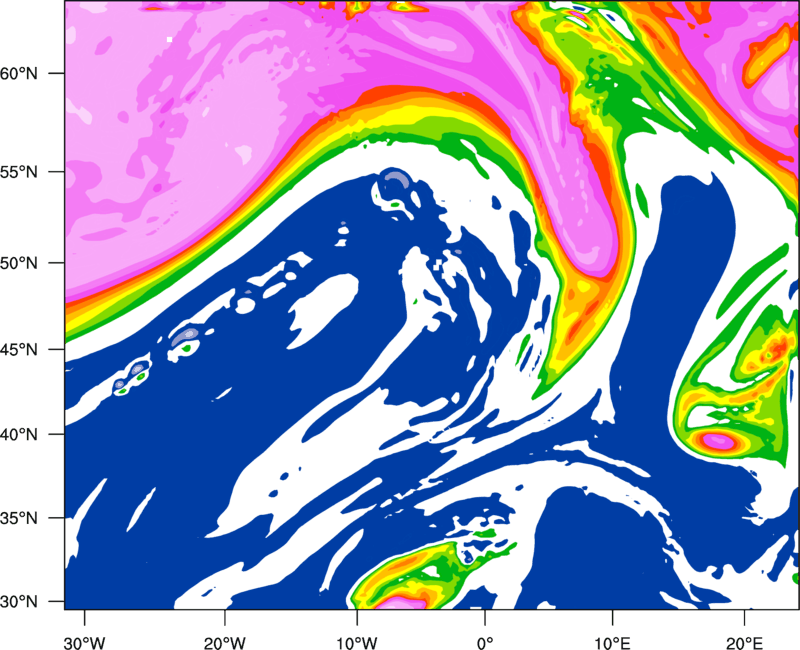Click the 50°N latitude label

click(19, 263)
